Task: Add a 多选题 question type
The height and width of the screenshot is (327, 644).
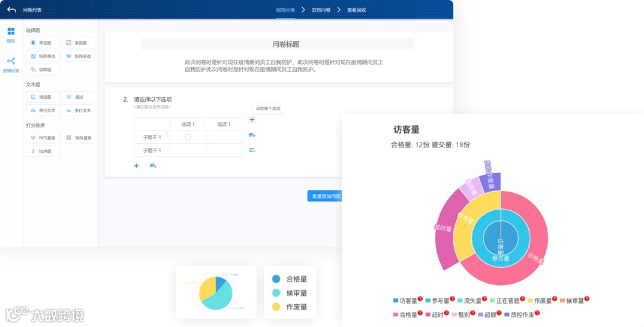Action: pos(79,43)
